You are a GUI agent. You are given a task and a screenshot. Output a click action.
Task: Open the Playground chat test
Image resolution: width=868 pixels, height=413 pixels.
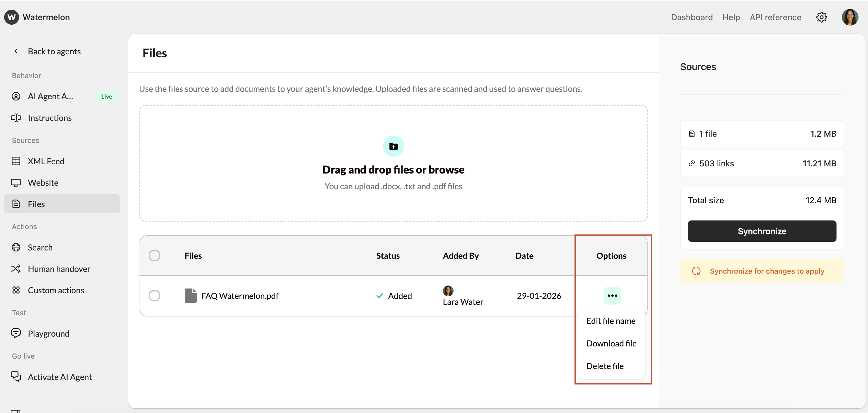(48, 333)
